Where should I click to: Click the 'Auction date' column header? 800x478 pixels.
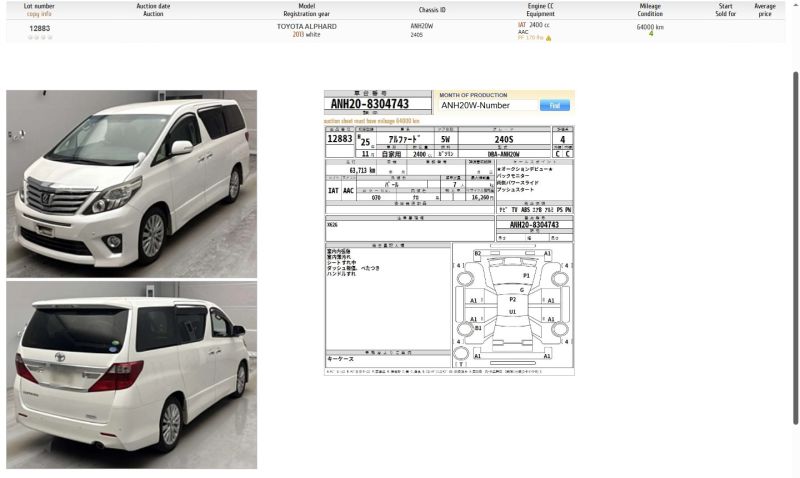click(153, 6)
